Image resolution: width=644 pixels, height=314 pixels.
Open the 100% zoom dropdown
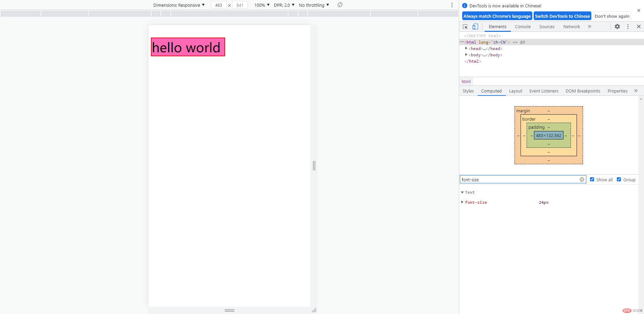[x=262, y=5]
